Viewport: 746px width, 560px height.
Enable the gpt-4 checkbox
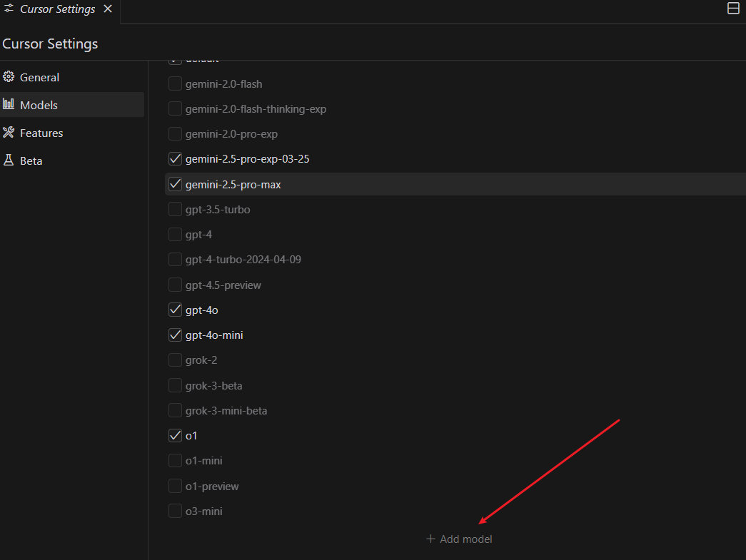coord(175,235)
